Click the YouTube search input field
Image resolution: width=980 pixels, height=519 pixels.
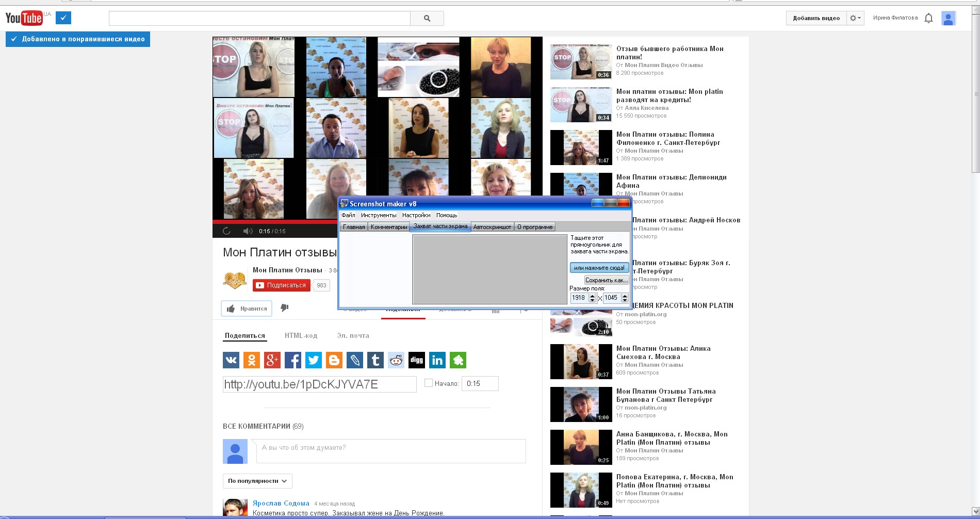[259, 18]
